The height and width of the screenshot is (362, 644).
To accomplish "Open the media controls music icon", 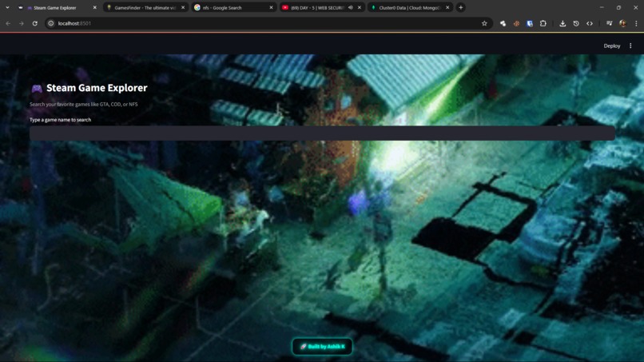I will (x=609, y=23).
